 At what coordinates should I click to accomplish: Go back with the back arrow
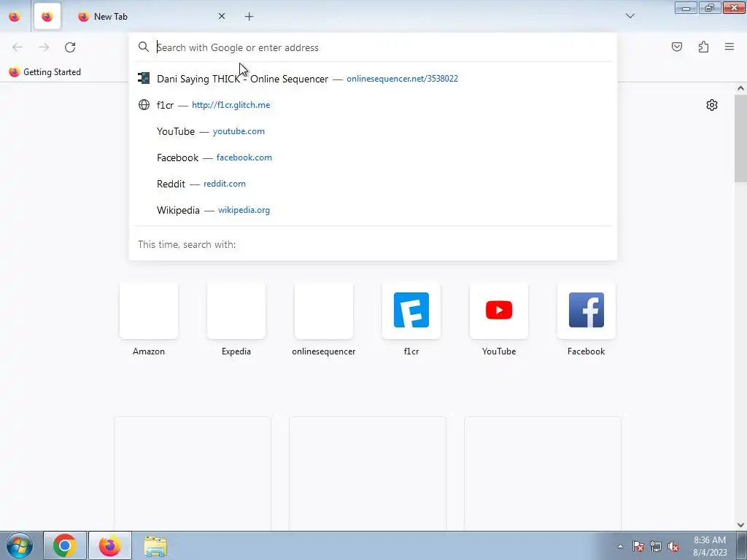tap(18, 47)
